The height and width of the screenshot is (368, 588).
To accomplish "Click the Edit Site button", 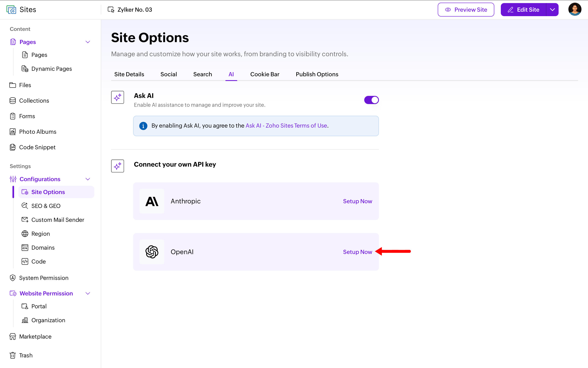I will [523, 9].
